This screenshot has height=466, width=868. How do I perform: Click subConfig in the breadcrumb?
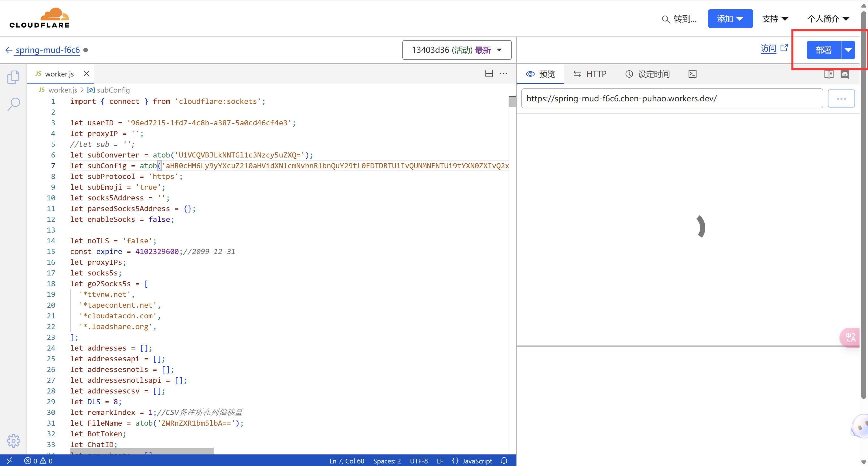tap(113, 90)
